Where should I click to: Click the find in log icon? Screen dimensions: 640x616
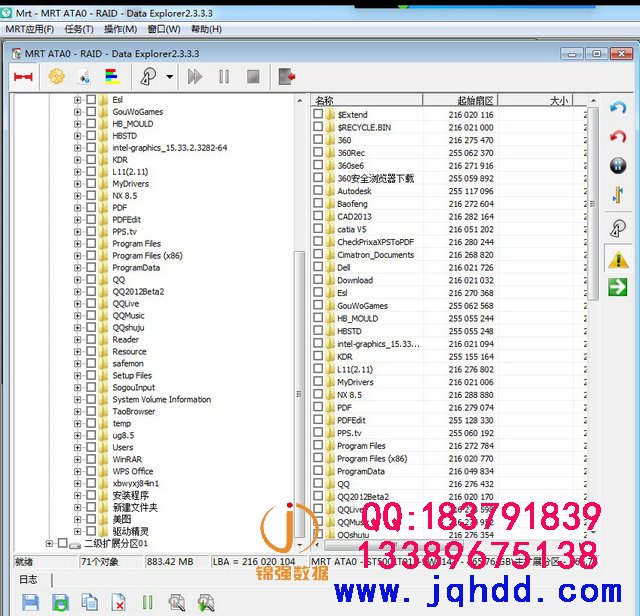pos(177,602)
